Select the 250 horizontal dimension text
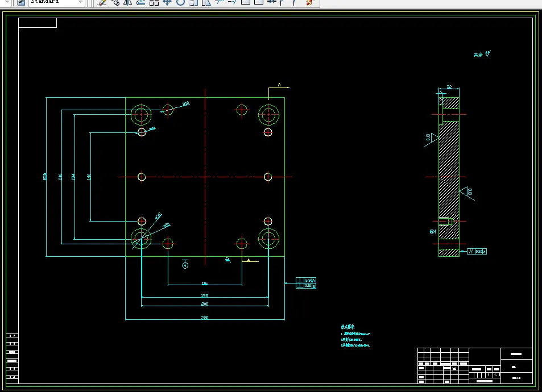The width and height of the screenshot is (542, 392). coord(205,318)
